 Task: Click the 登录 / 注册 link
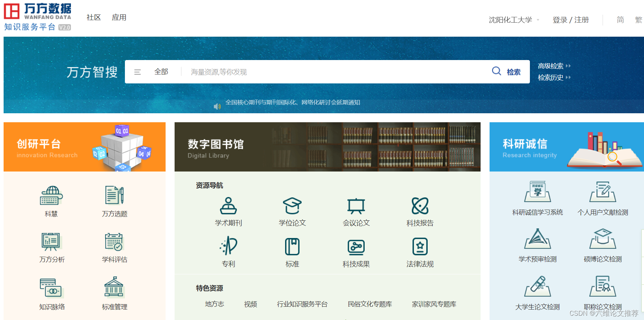pos(571,20)
